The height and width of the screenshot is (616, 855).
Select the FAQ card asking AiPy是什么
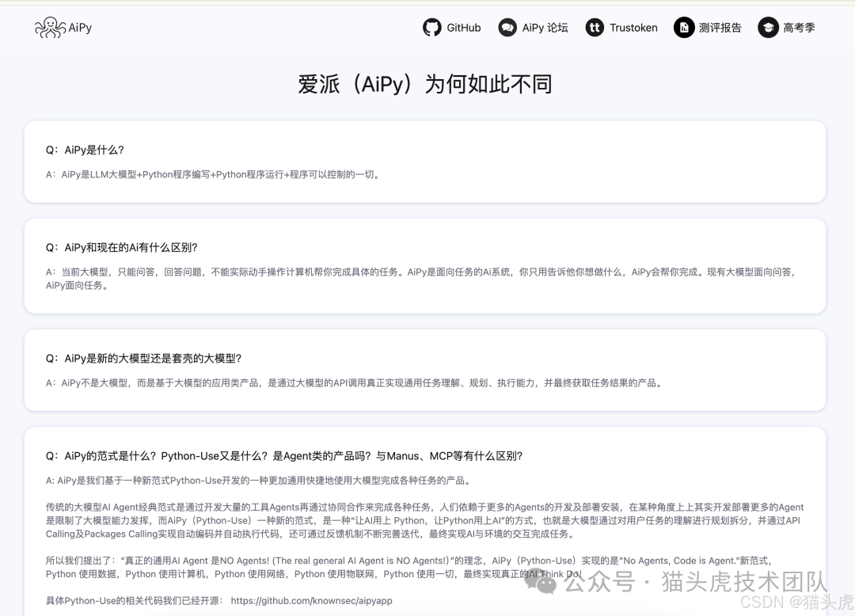pyautogui.click(x=427, y=161)
